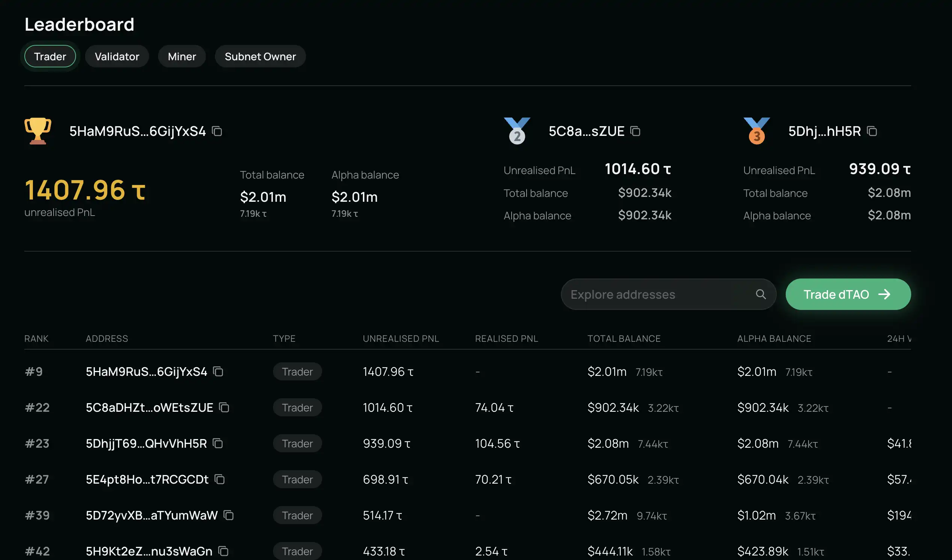Image resolution: width=952 pixels, height=560 pixels.
Task: Switch to the Miner tab
Action: [x=182, y=57]
